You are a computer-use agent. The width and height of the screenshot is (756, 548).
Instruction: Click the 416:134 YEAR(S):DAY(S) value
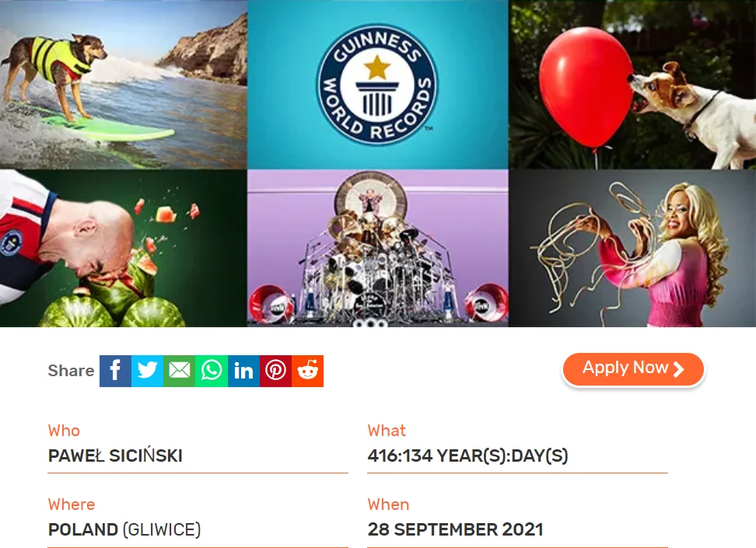[x=467, y=456]
